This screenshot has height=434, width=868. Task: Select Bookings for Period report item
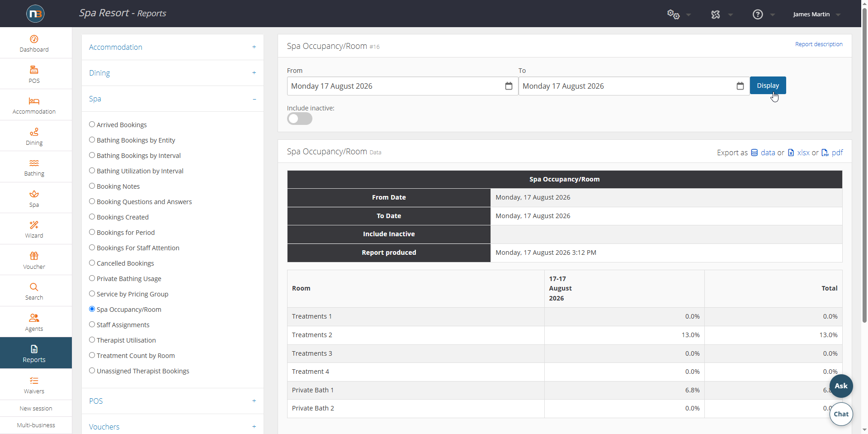[126, 233]
